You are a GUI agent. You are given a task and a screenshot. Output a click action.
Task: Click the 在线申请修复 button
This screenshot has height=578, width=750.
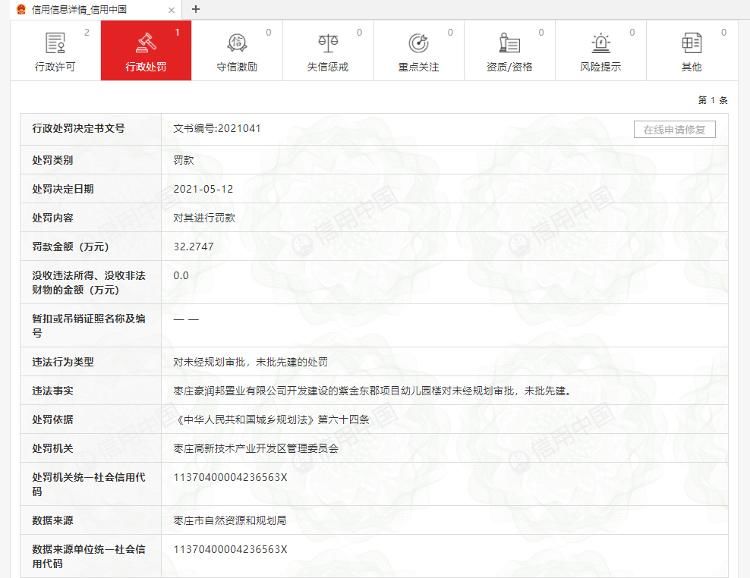pyautogui.click(x=674, y=130)
